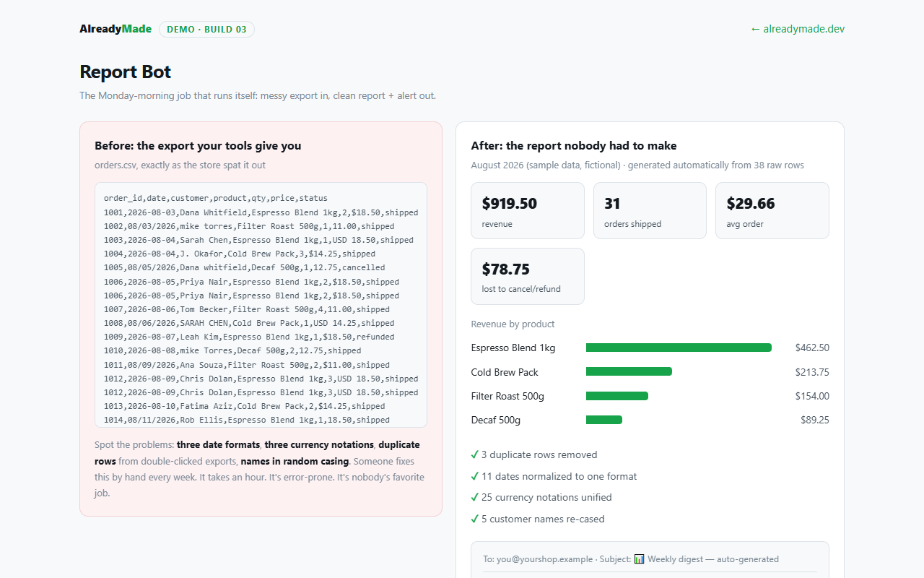Click the Ana Souza order 1011 row
The width and height of the screenshot is (924, 578).
coord(247,365)
